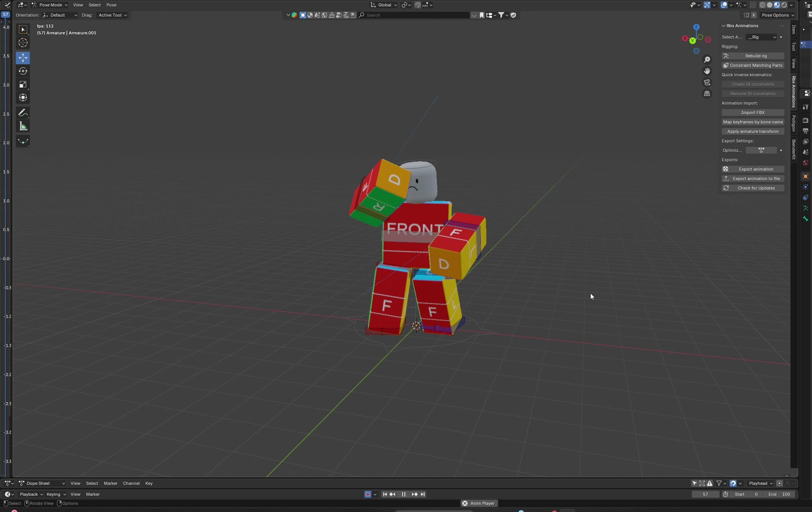Click the Rebuild rig button
Screen dimensions: 812x512
[753, 56]
